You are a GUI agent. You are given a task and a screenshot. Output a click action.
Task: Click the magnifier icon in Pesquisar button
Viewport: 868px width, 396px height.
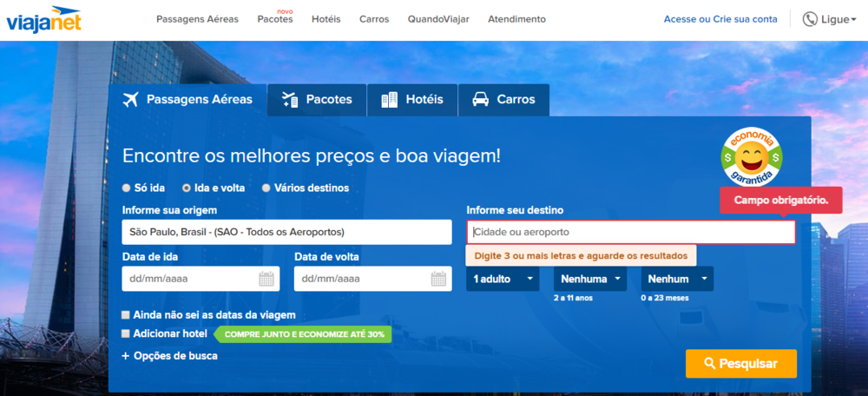[710, 364]
